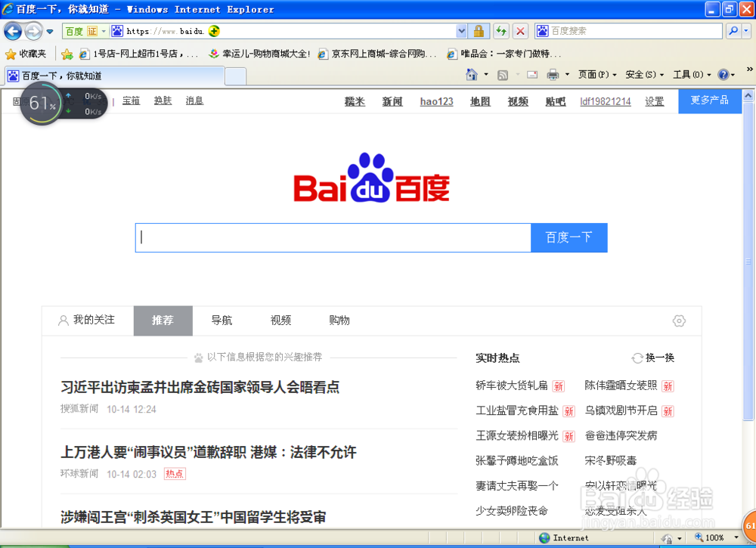Image resolution: width=756 pixels, height=548 pixels.
Task: Open the hao123 link
Action: [436, 101]
